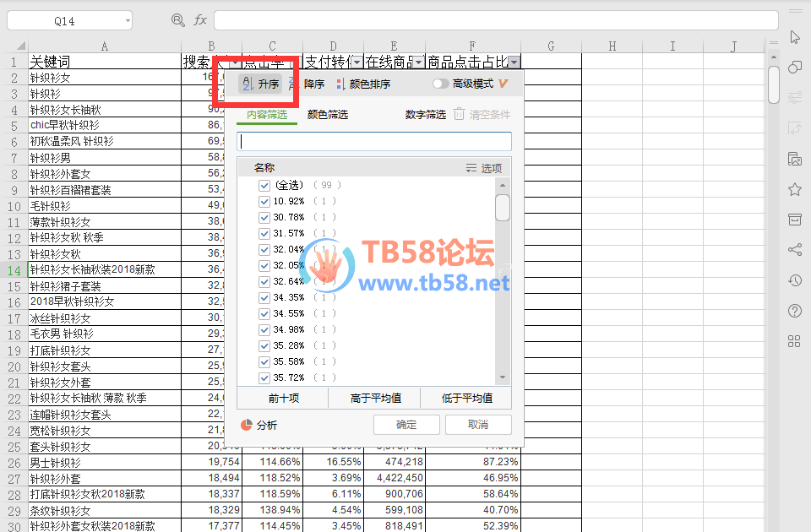The image size is (811, 532).
Task: Uncheck the 10.92% filter checkbox
Action: (264, 201)
